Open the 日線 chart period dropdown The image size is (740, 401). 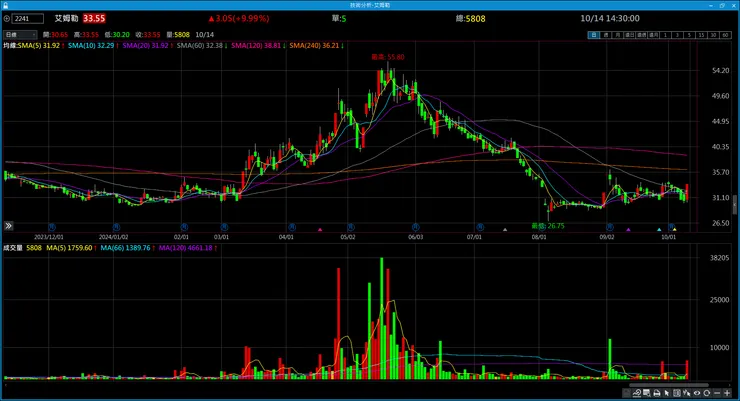click(x=20, y=35)
